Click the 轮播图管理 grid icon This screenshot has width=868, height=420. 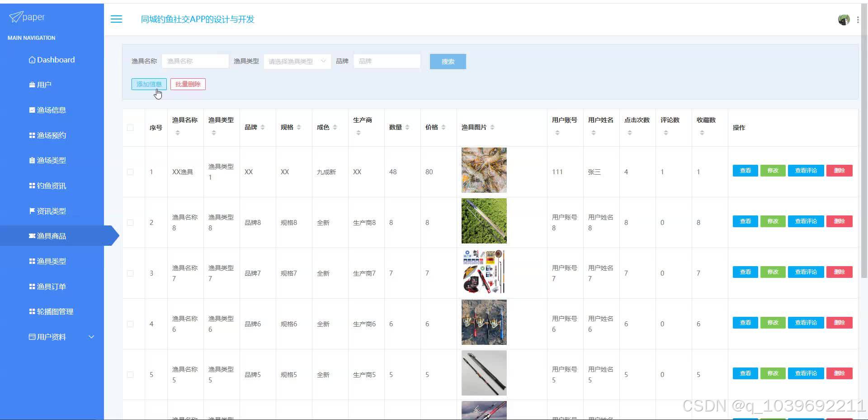pyautogui.click(x=32, y=311)
